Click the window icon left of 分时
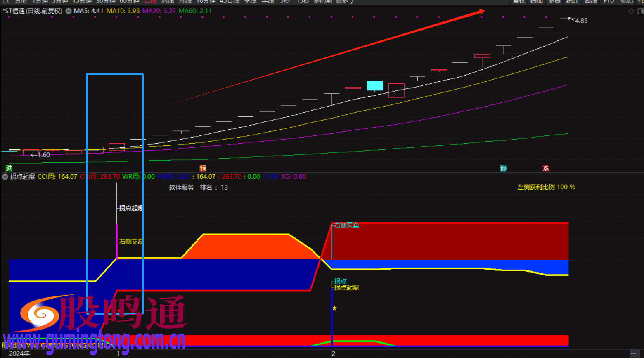This screenshot has width=644, height=358. (6, 2)
